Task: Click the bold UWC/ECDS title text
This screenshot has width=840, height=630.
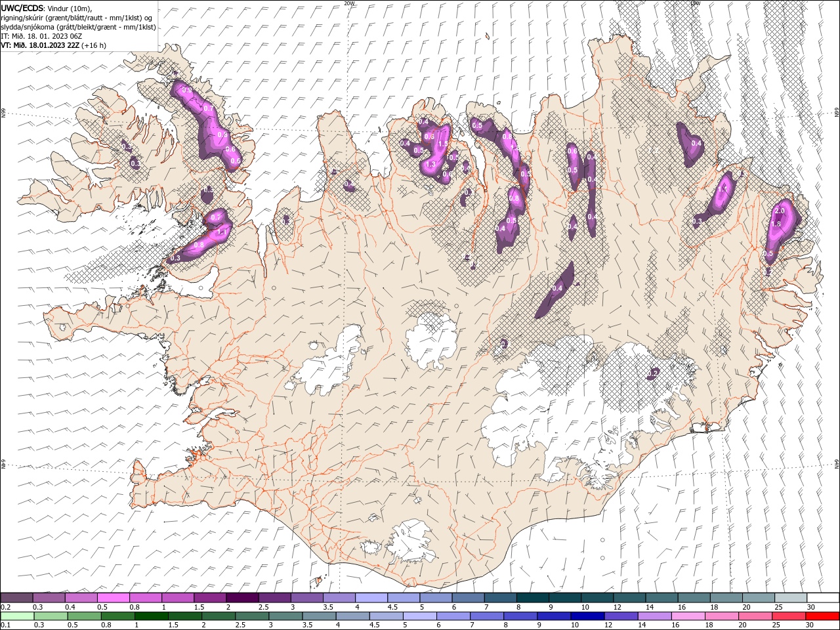Action: click(22, 8)
